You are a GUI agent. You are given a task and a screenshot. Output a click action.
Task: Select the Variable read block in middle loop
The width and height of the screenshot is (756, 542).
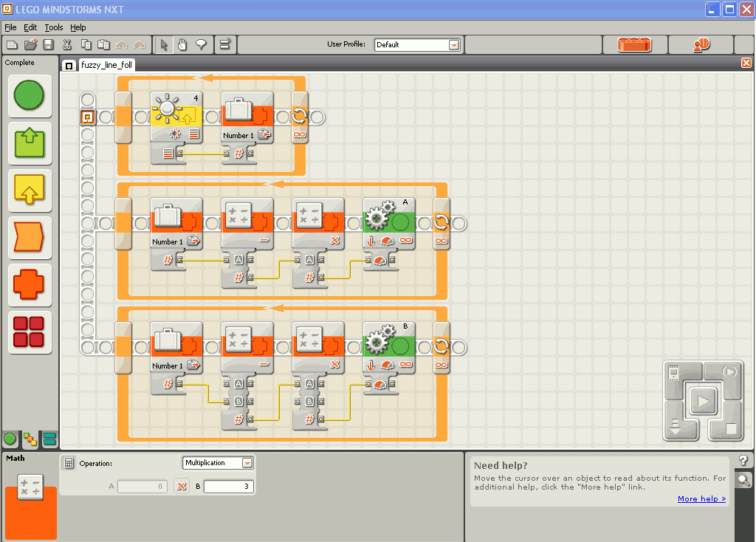click(176, 223)
